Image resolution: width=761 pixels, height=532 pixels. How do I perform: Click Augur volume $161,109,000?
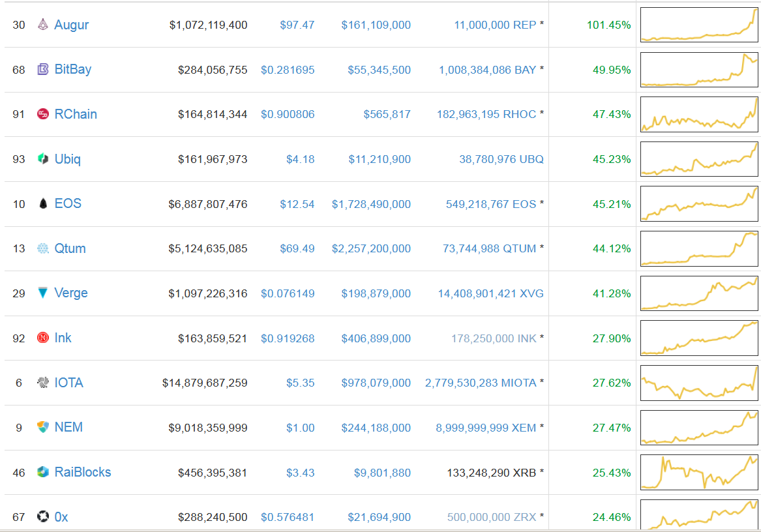pos(376,25)
